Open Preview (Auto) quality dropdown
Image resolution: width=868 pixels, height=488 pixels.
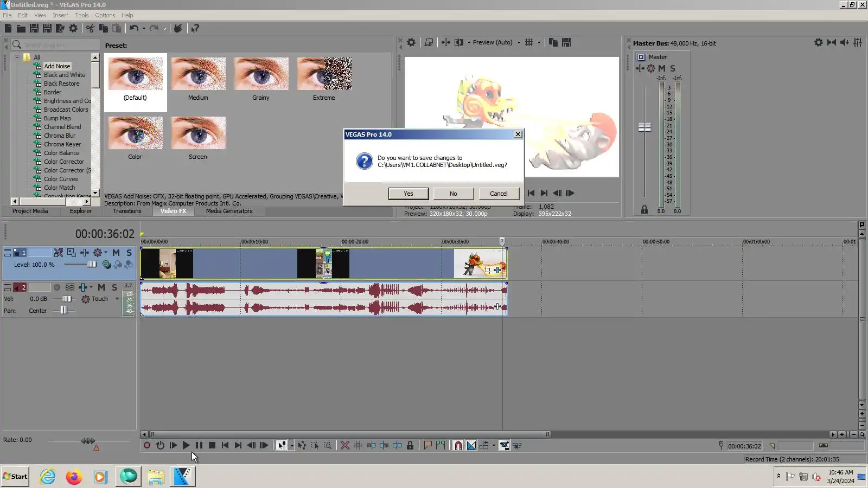[519, 42]
